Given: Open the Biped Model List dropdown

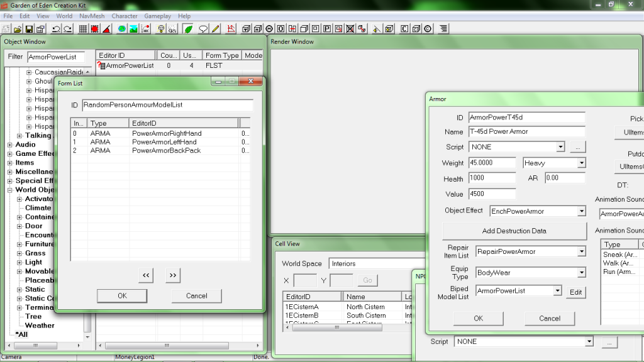Looking at the screenshot, I should click(x=557, y=290).
